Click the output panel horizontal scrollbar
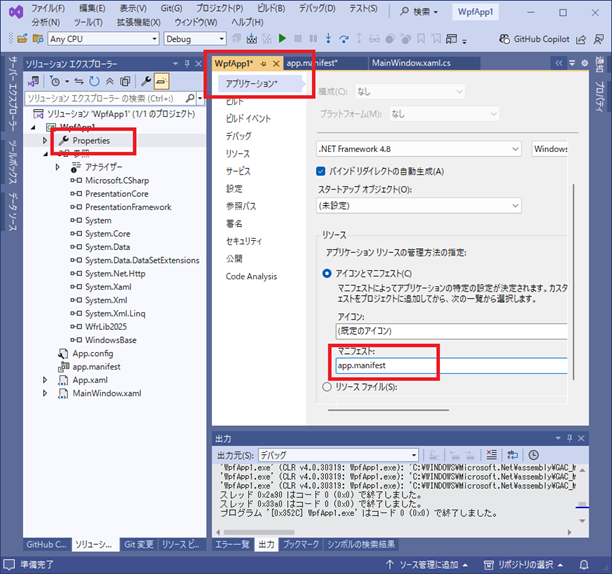Image resolution: width=612 pixels, height=574 pixels. point(259,532)
